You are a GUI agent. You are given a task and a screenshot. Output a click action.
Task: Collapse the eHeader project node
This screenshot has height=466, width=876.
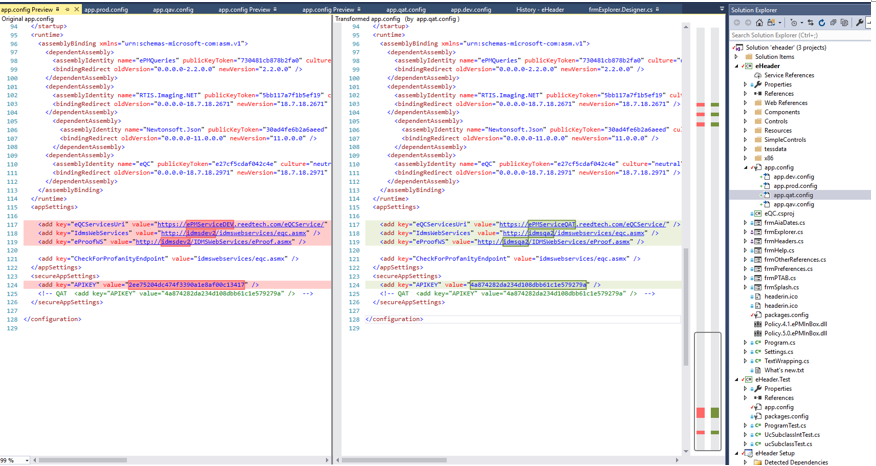tap(736, 66)
